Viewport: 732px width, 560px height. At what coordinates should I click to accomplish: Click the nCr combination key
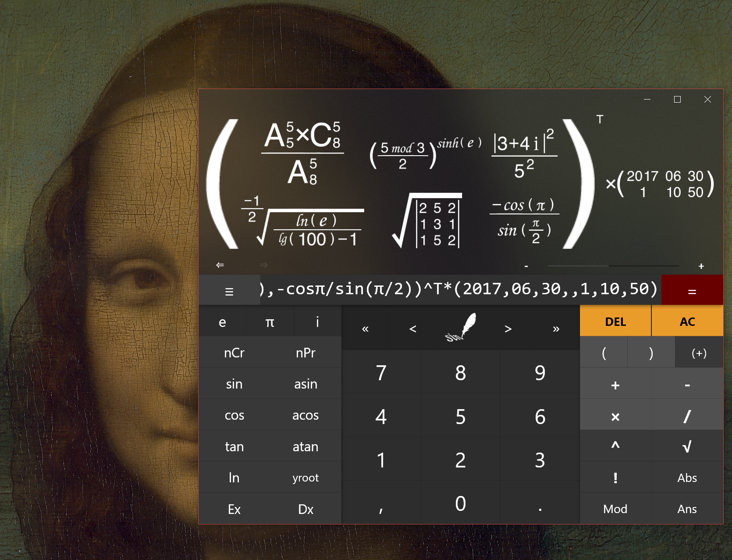pyautogui.click(x=235, y=353)
